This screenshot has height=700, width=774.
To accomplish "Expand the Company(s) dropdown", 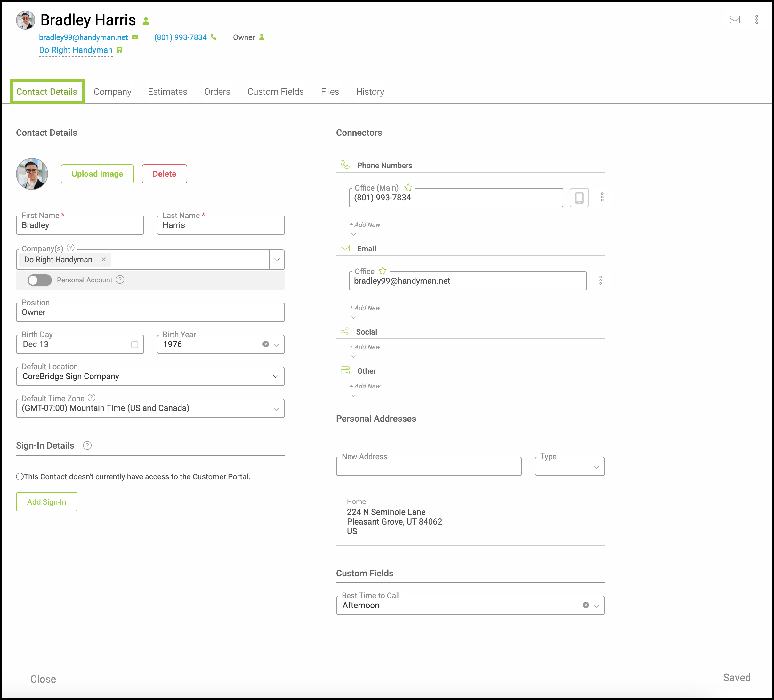I will coord(277,260).
